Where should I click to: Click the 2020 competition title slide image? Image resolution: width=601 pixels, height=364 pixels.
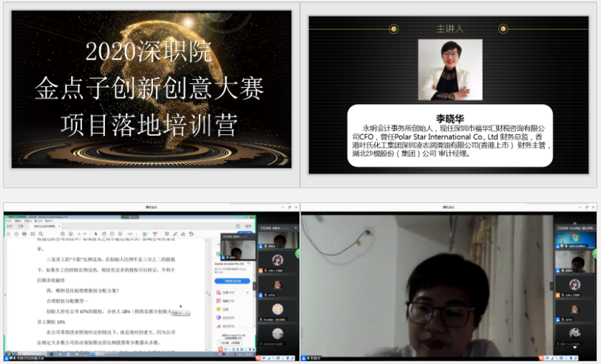coord(152,89)
